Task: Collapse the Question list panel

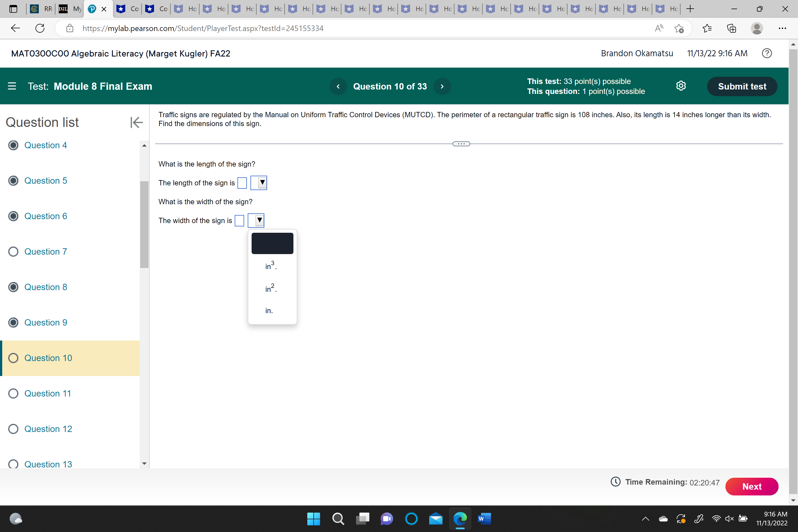Action: (136, 122)
